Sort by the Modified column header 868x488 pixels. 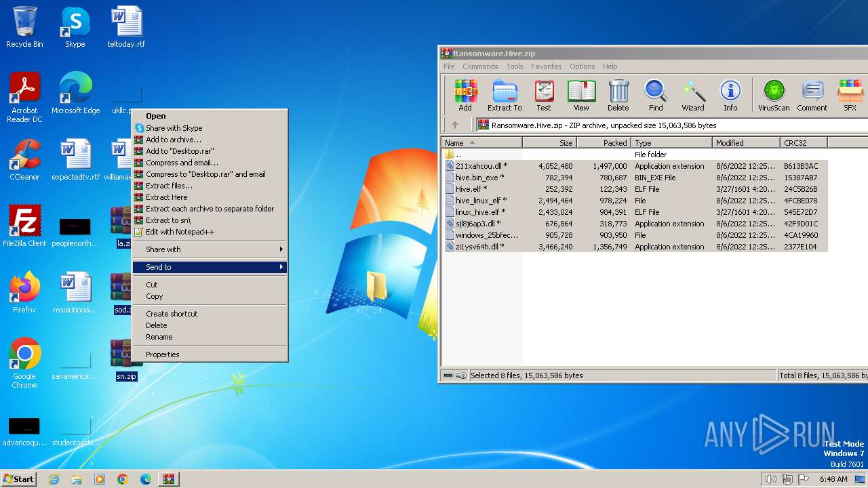coord(746,142)
